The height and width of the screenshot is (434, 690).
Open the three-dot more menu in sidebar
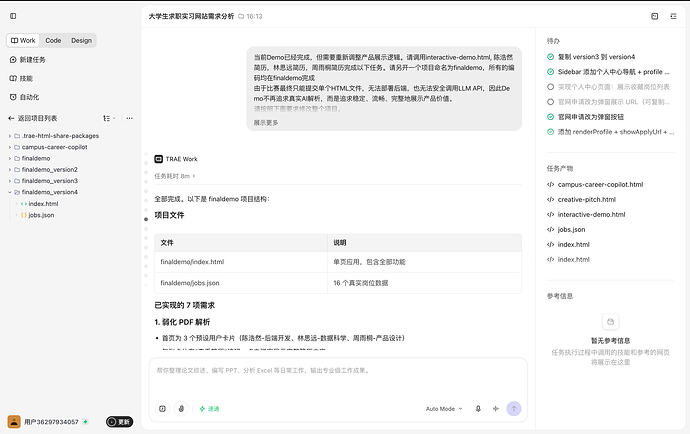pos(129,118)
